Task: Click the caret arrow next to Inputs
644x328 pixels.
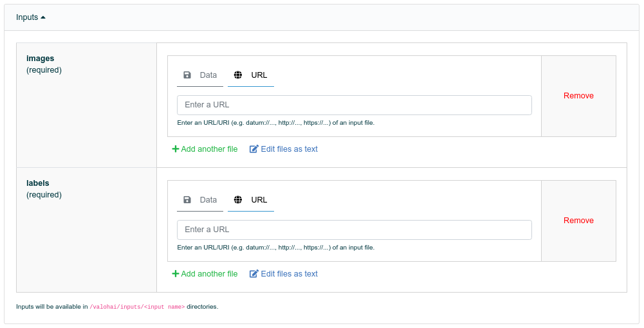Action: point(43,17)
